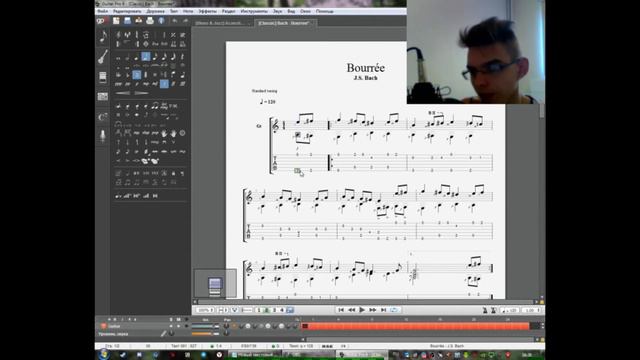Click the Guitar Pro logo button
Viewport: 640px width, 360px height.
pos(102,20)
